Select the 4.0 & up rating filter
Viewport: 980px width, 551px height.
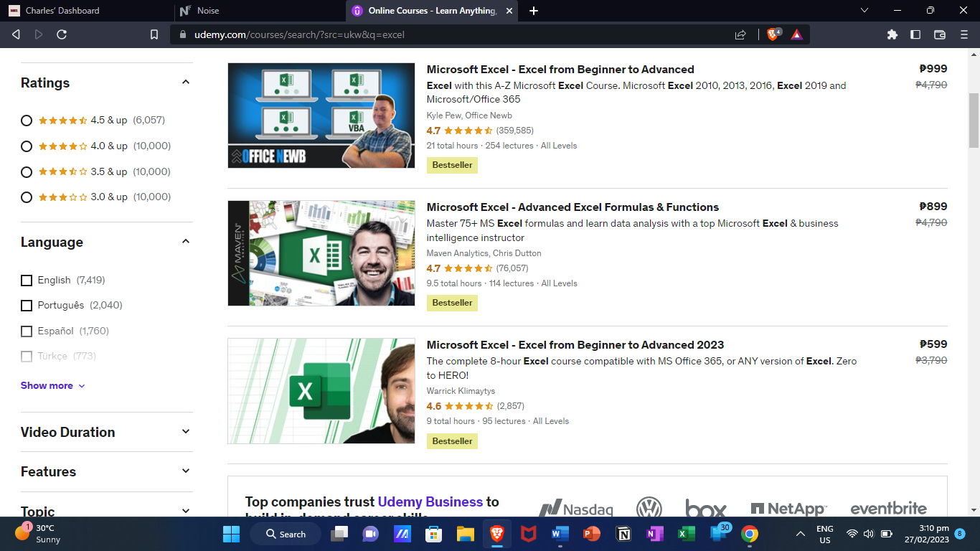coord(27,146)
